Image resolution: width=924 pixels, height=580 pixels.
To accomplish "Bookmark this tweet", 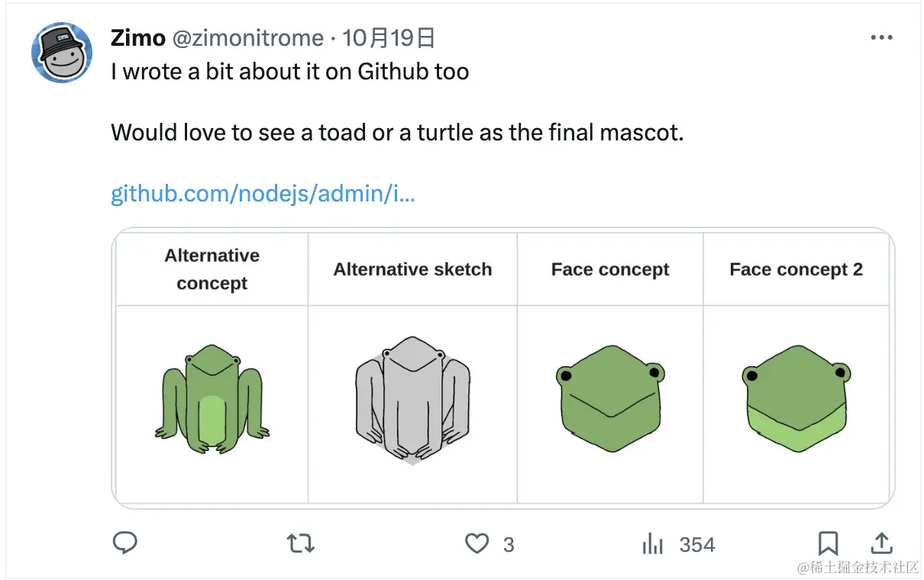I will (828, 543).
